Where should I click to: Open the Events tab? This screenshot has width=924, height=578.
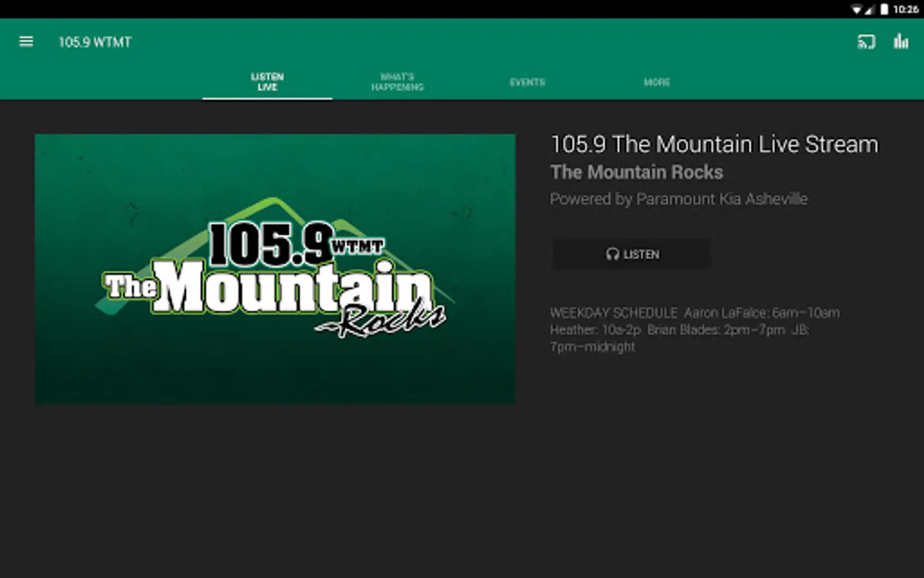point(527,82)
